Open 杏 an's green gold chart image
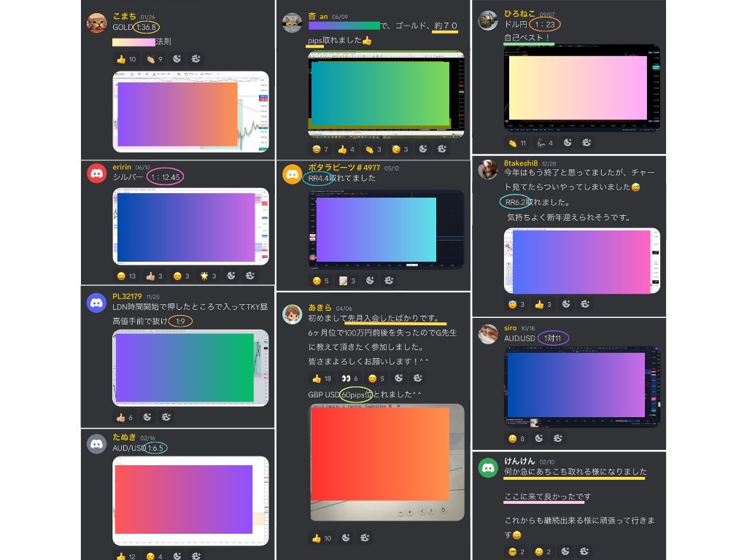 387,94
